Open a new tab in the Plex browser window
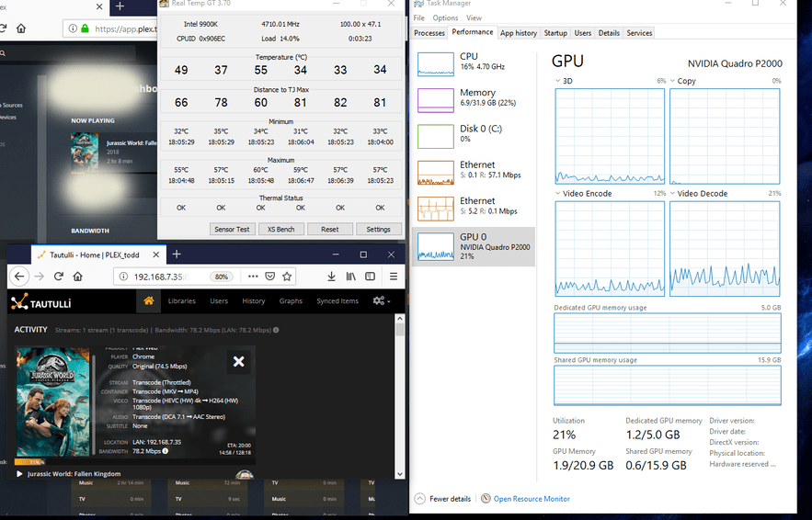This screenshot has height=520, width=812. pos(120,6)
